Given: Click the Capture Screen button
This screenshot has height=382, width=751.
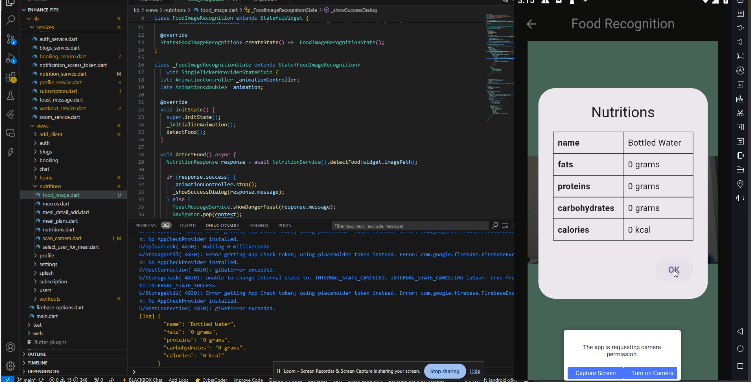Looking at the screenshot, I should pyautogui.click(x=595, y=373).
